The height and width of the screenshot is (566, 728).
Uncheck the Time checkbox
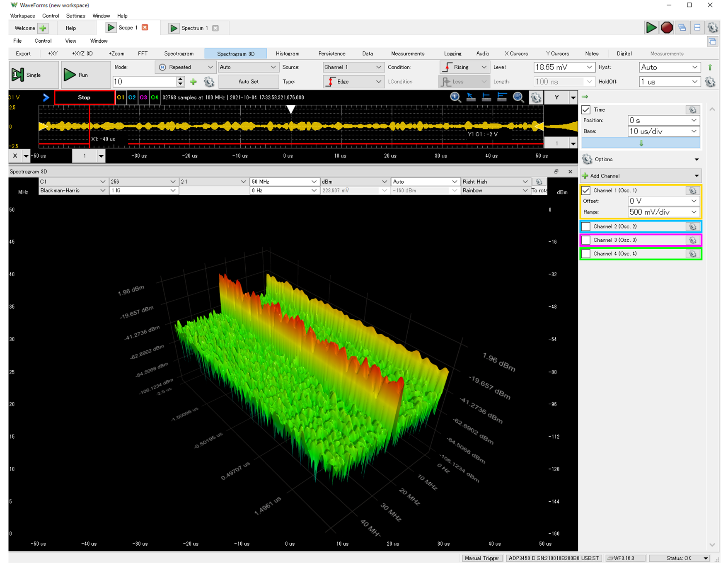coord(586,110)
